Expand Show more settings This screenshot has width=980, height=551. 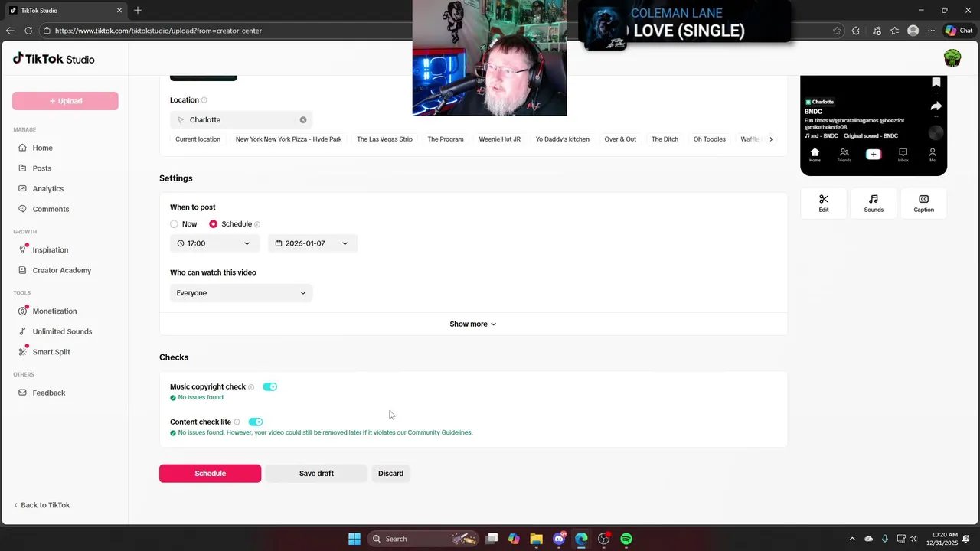[473, 324]
